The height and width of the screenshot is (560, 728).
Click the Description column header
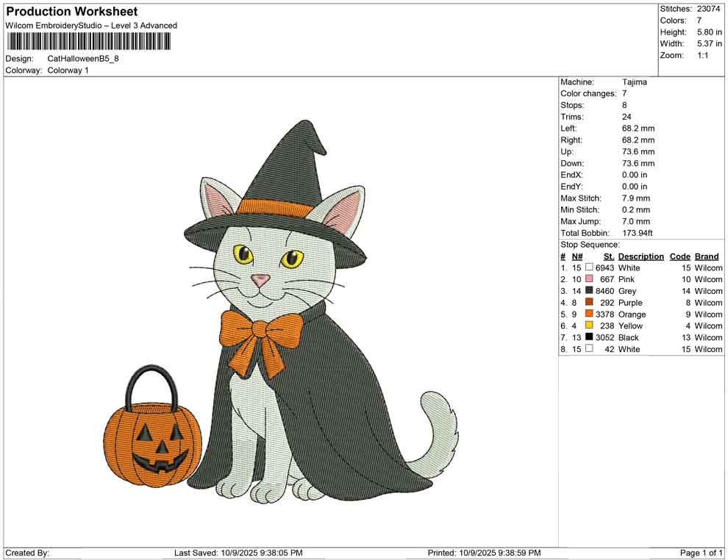[x=640, y=256]
